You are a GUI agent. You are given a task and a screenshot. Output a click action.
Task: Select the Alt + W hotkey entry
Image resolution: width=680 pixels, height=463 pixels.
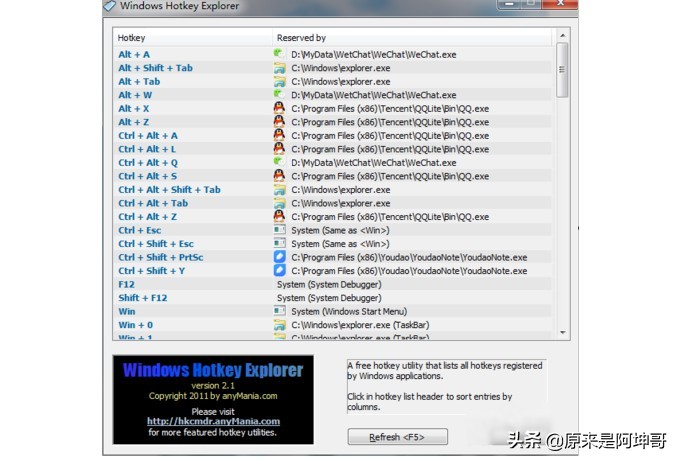coord(135,95)
